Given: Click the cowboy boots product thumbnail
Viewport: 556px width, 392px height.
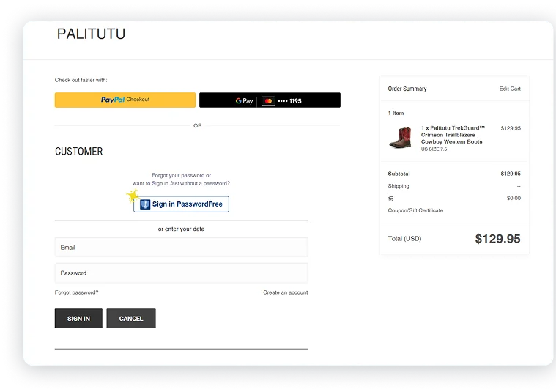Looking at the screenshot, I should [400, 138].
